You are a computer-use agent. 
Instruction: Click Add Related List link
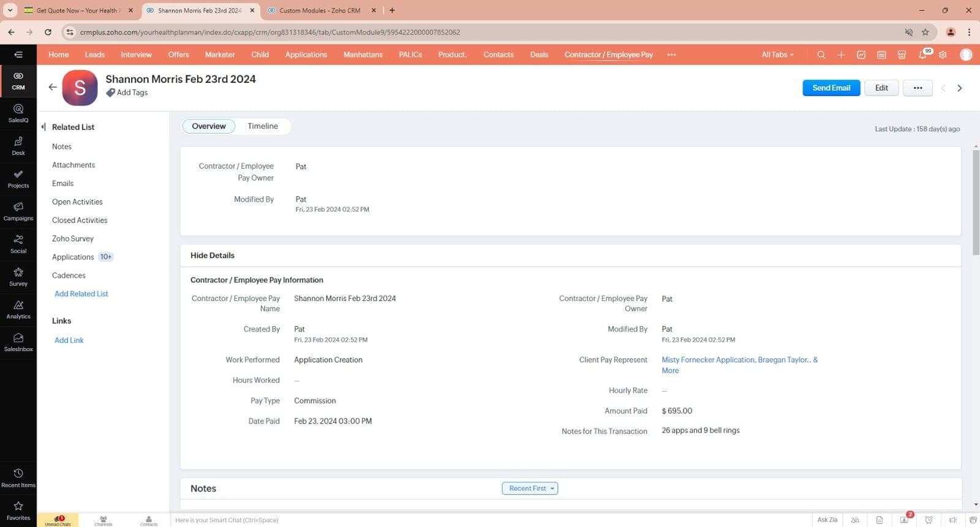pyautogui.click(x=81, y=294)
